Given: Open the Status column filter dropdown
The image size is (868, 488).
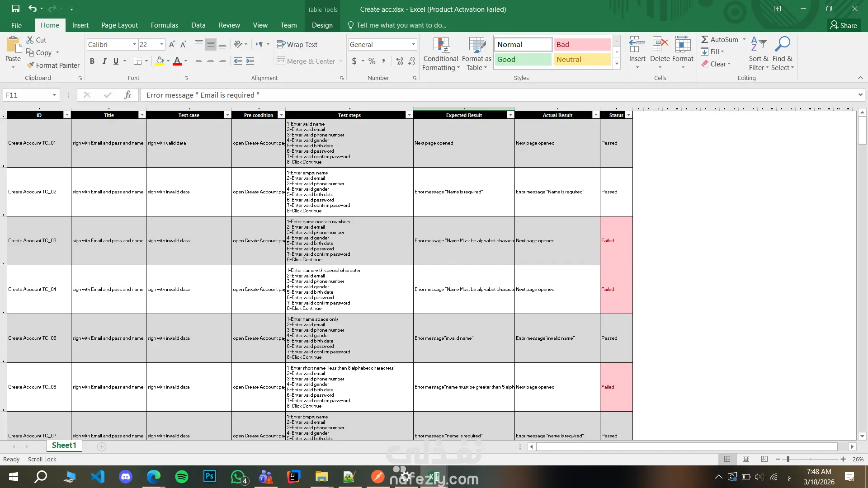Looking at the screenshot, I should tap(628, 115).
